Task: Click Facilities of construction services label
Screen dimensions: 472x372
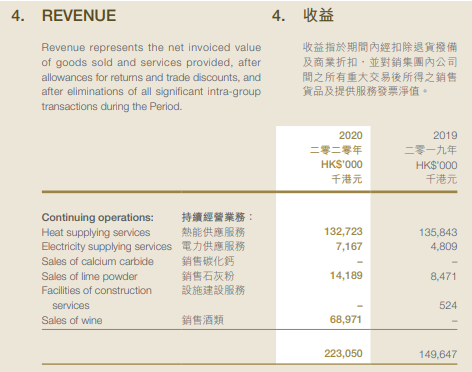Action: point(97,298)
